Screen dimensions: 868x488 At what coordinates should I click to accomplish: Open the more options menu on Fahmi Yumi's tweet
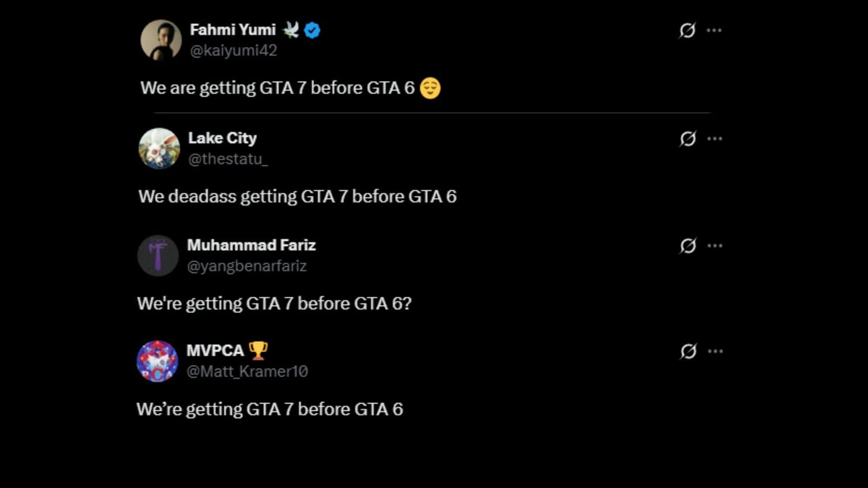(715, 30)
